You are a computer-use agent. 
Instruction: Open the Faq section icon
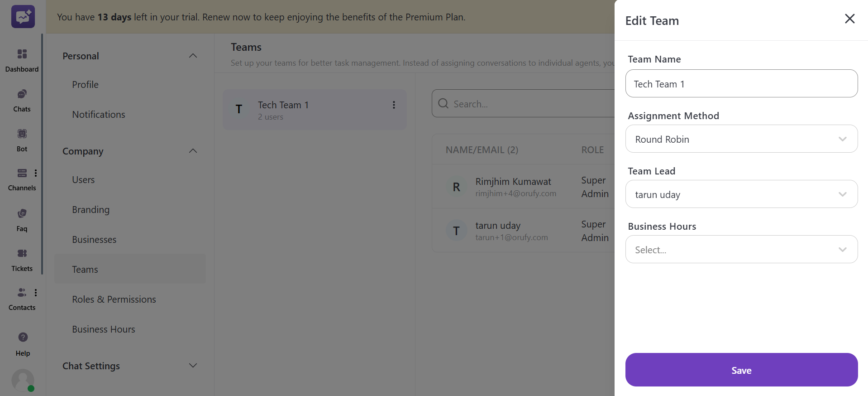click(22, 213)
